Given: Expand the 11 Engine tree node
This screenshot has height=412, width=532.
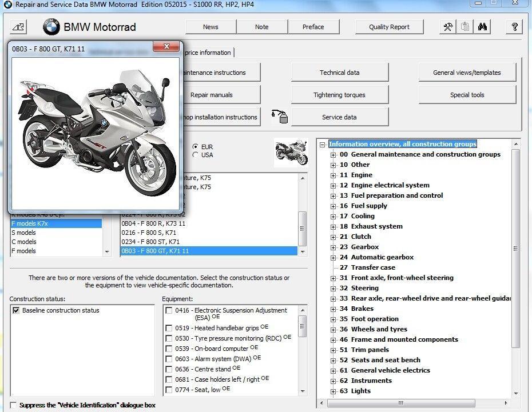Looking at the screenshot, I should [333, 175].
